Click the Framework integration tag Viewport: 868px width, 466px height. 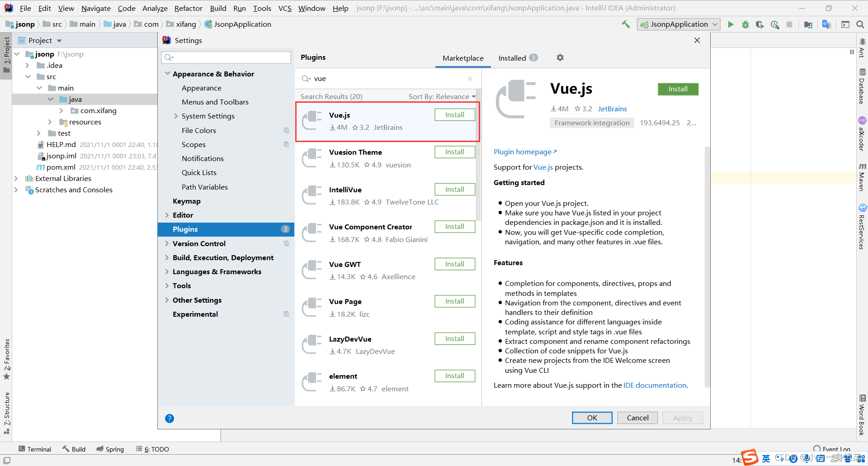(x=592, y=123)
